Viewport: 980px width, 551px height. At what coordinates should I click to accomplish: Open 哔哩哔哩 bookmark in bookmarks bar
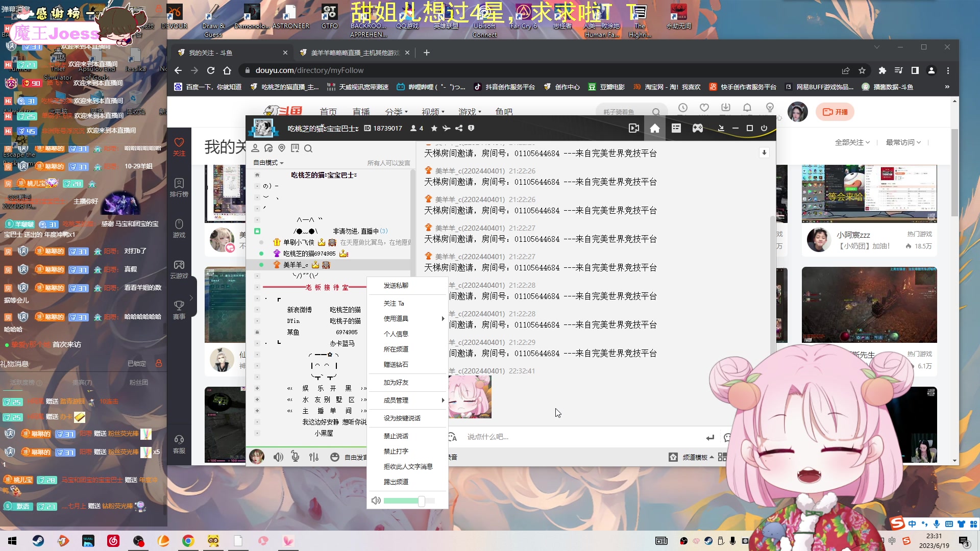point(431,87)
